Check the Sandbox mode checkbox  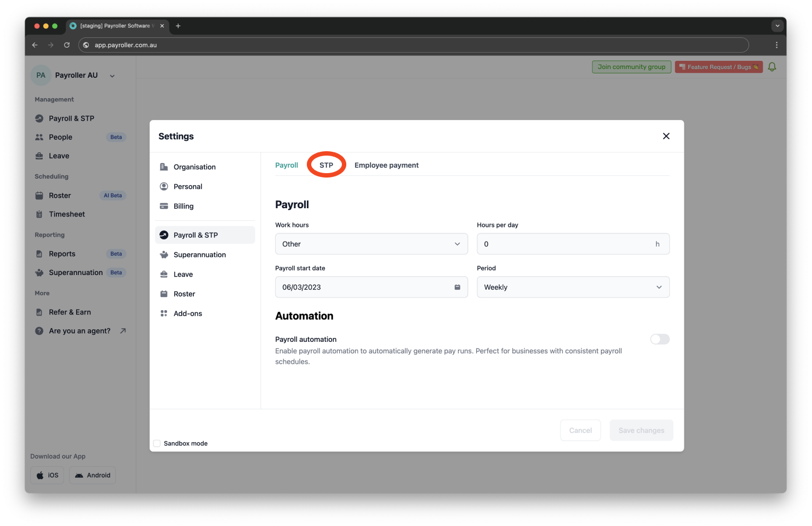click(x=157, y=443)
